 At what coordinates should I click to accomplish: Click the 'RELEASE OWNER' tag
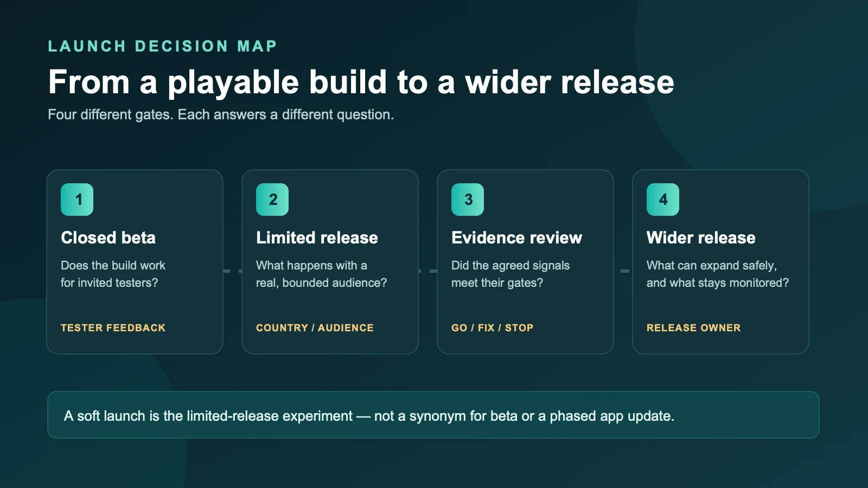click(693, 328)
